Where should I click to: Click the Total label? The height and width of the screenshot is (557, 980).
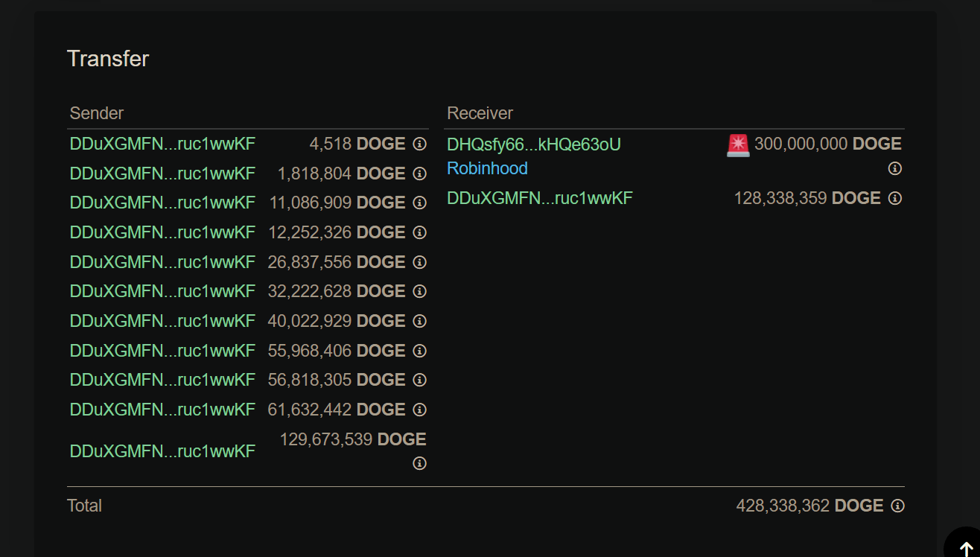coord(84,506)
